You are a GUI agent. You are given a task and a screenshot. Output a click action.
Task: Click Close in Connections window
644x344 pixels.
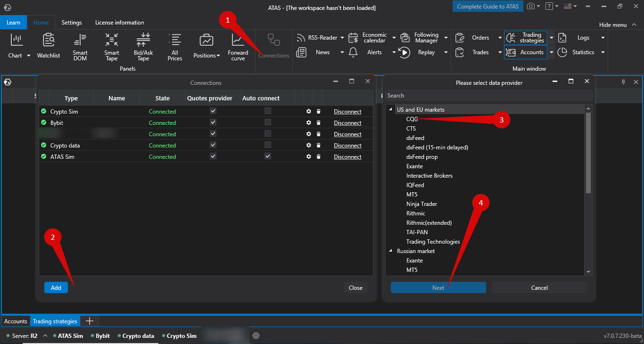(356, 287)
